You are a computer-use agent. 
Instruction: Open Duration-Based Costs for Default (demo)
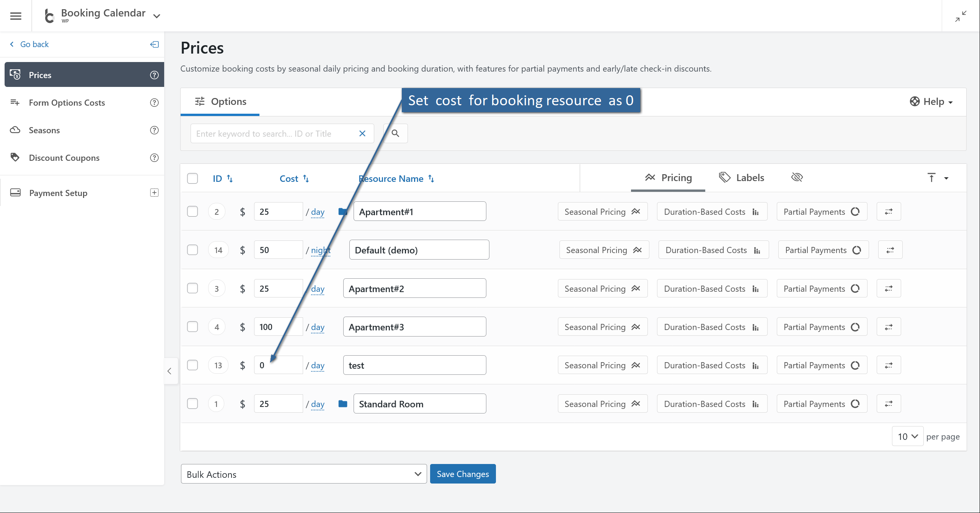pos(713,250)
